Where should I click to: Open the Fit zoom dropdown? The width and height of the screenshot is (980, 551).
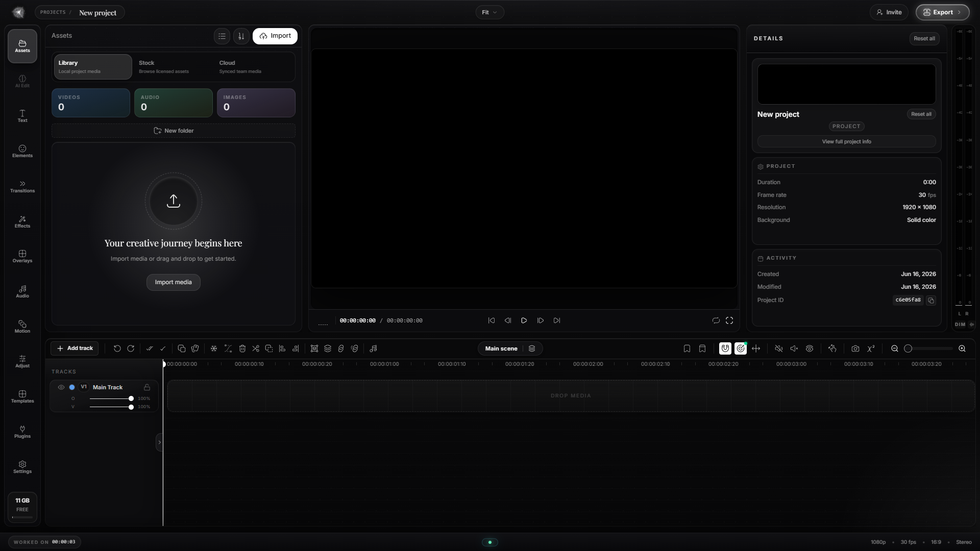click(x=489, y=12)
